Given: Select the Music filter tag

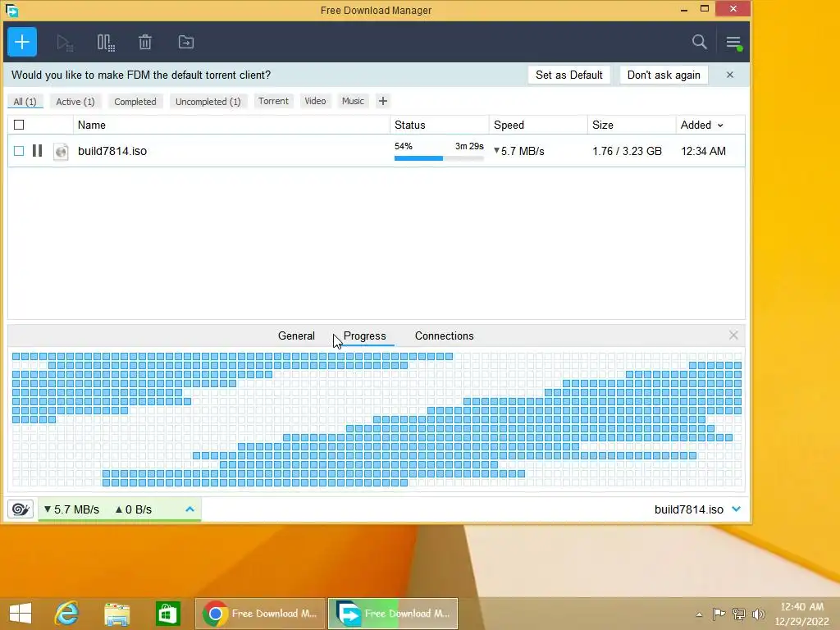Looking at the screenshot, I should 353,101.
